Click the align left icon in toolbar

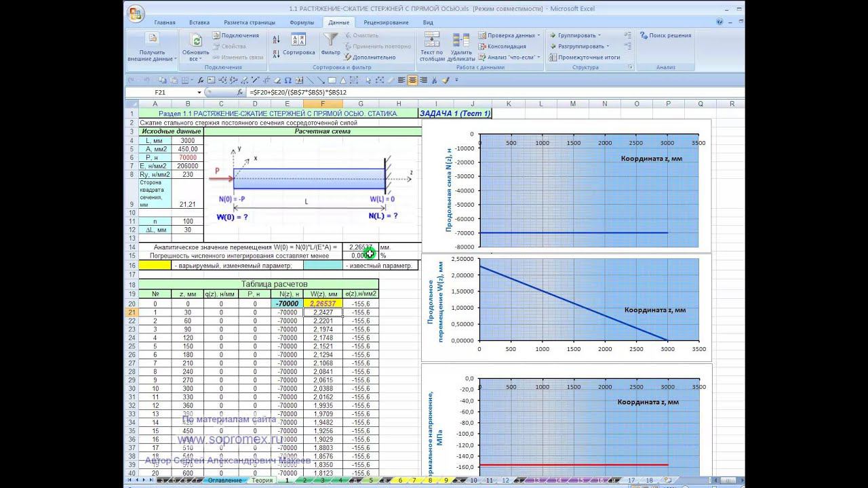401,80
